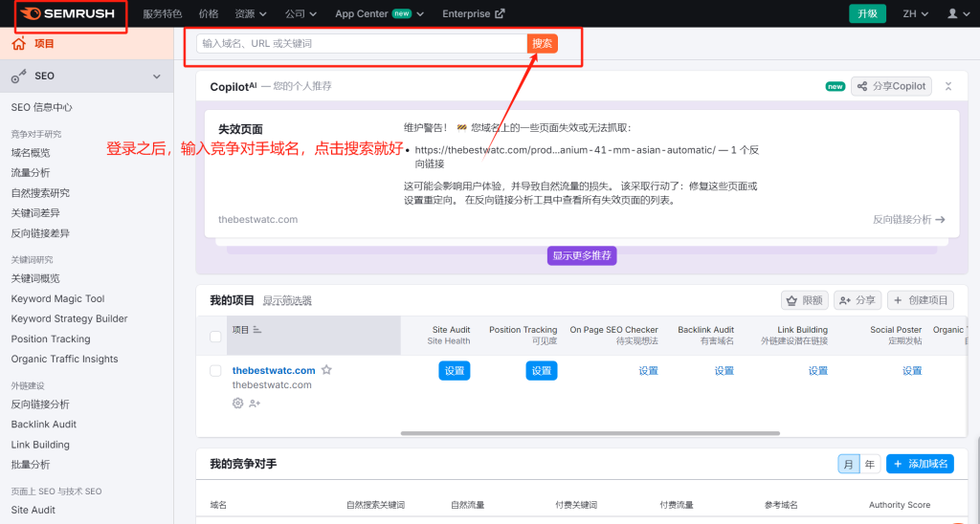Click the sort icon beside 项目 column header
This screenshot has width=980, height=524.
[257, 330]
